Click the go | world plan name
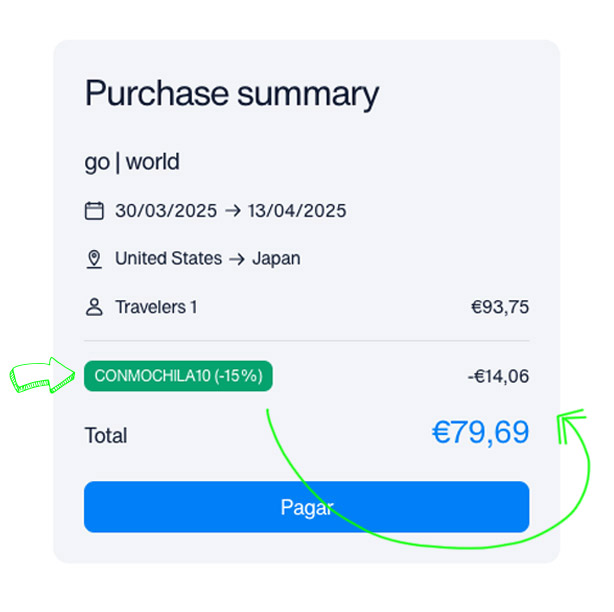Screen dimensions: 614x612 (x=132, y=162)
